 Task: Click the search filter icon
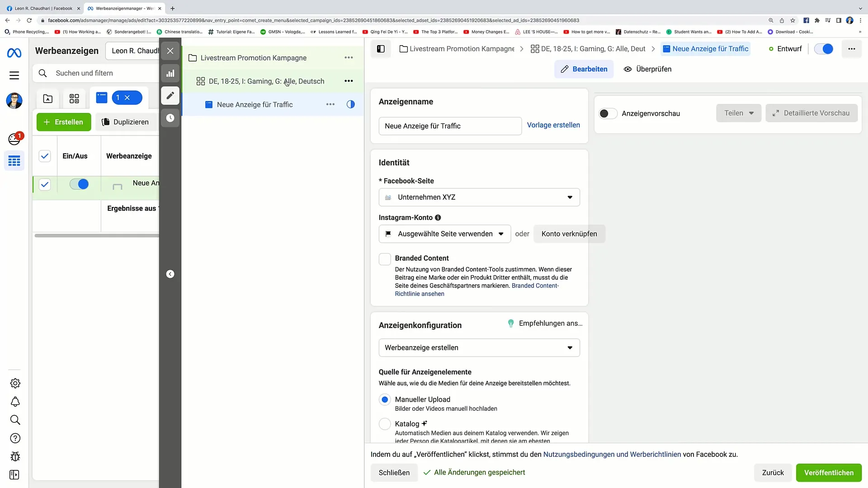[x=42, y=73]
